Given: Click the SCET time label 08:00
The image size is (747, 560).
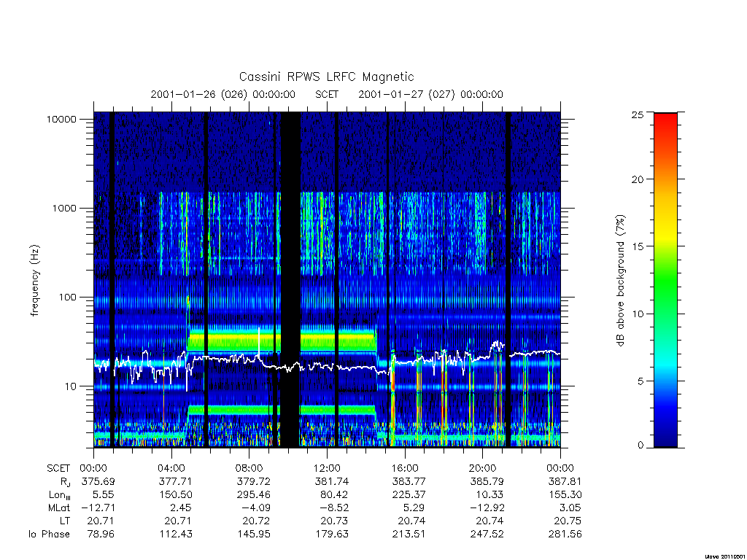Looking at the screenshot, I should (x=249, y=468).
